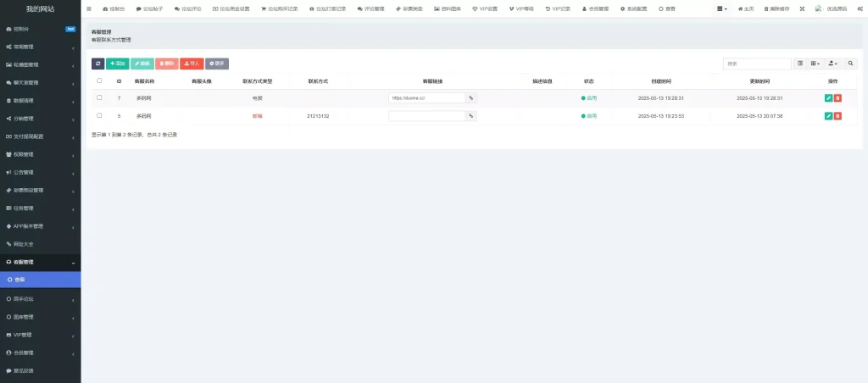The width and height of the screenshot is (868, 383).
Task: Expand 分销管理 in the sidebar
Action: pyautogui.click(x=41, y=119)
